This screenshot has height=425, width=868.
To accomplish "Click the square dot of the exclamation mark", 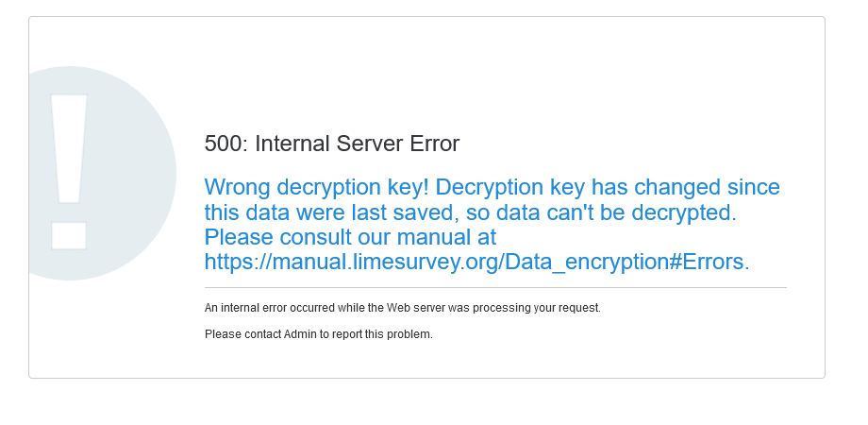I will (69, 235).
